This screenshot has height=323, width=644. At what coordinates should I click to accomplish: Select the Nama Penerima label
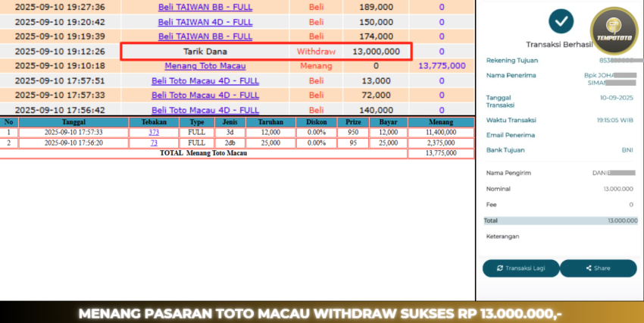(x=511, y=75)
